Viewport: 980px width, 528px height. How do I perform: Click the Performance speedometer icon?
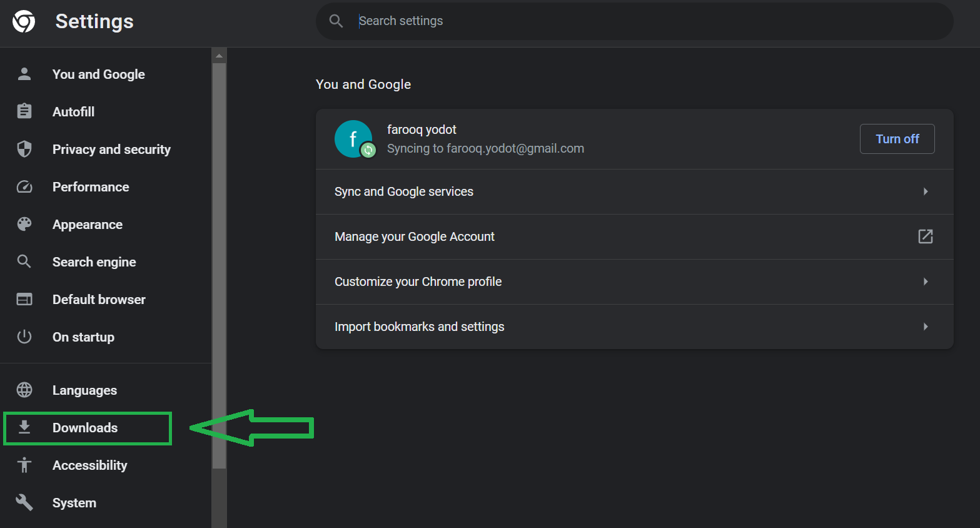coord(24,186)
